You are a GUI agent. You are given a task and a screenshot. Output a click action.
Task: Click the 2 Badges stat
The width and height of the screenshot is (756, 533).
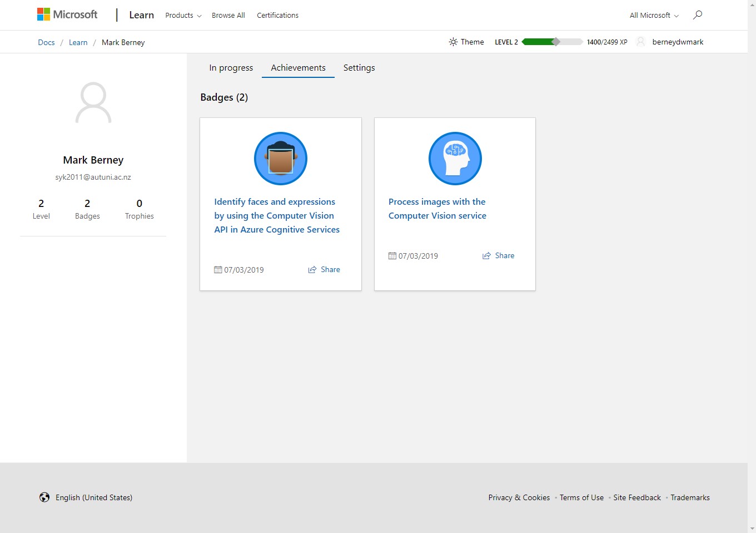(87, 209)
